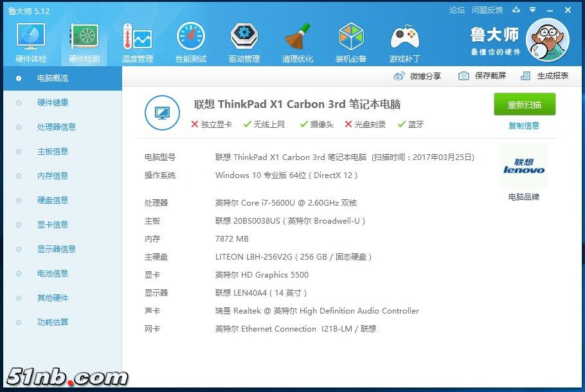Switch to 硬件检测 hardware detection tab
The height and width of the screenshot is (392, 585).
84,43
